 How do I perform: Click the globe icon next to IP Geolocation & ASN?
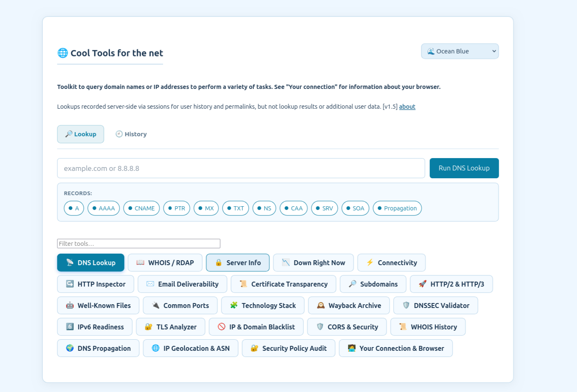[x=156, y=348]
